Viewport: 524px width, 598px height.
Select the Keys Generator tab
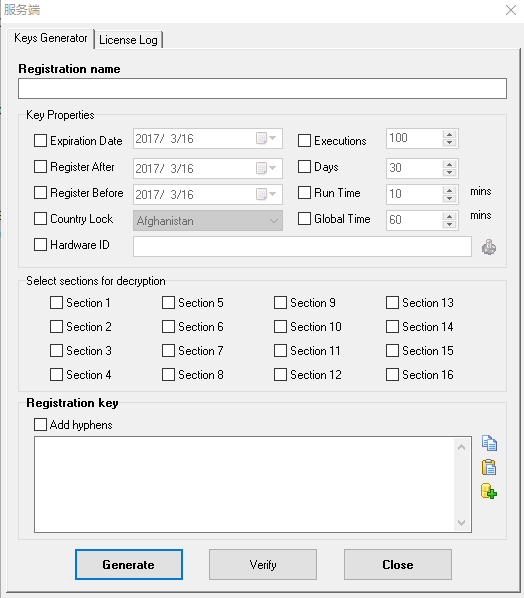[51, 38]
